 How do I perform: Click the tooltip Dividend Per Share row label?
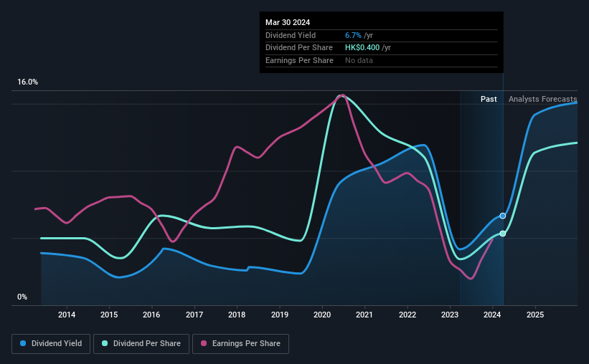pyautogui.click(x=299, y=48)
